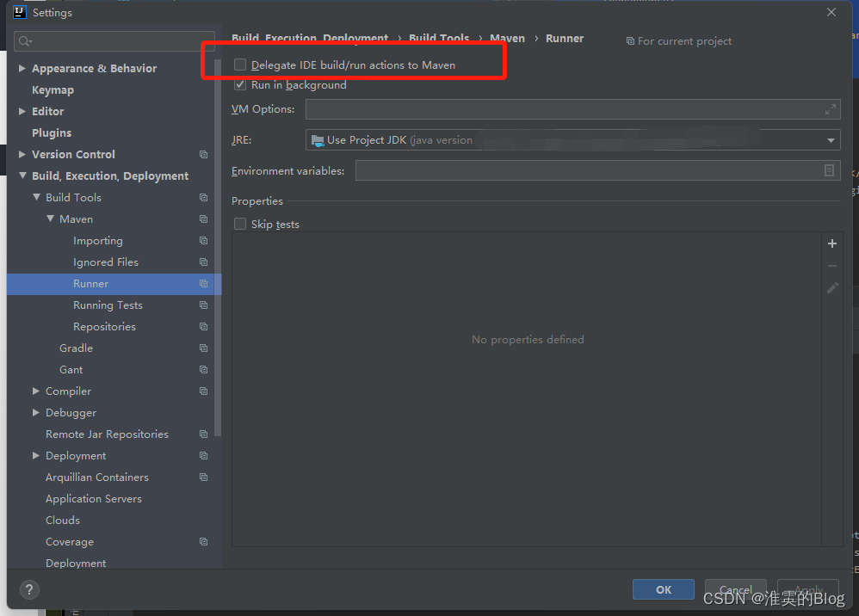Click the project-level icon beside Gant

pyautogui.click(x=203, y=370)
